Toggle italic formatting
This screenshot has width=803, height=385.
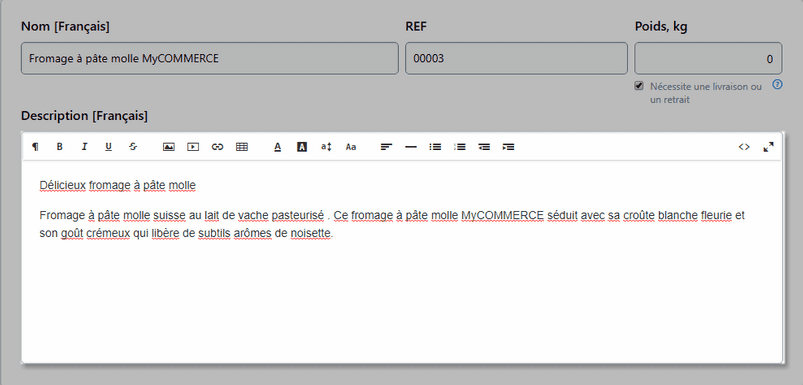click(x=84, y=147)
